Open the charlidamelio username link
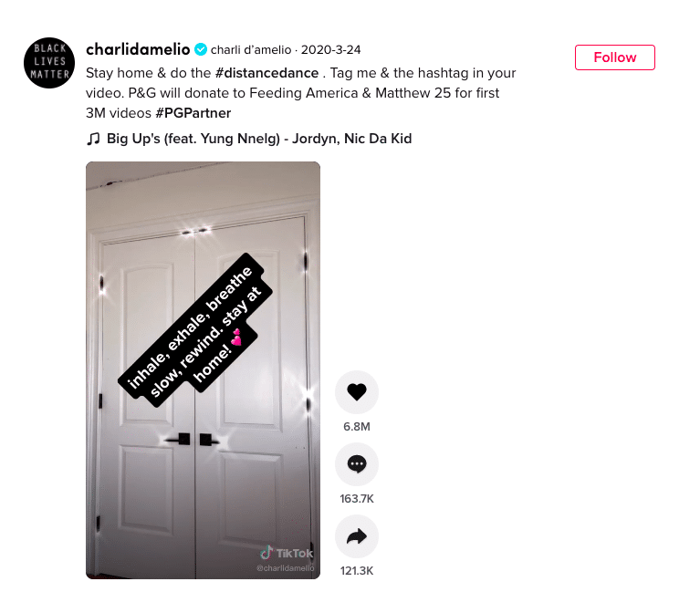Image resolution: width=700 pixels, height=613 pixels. (138, 49)
